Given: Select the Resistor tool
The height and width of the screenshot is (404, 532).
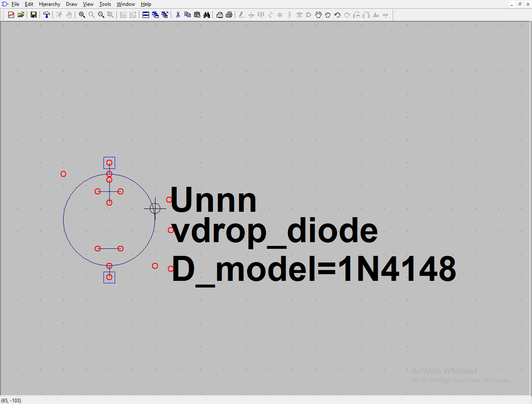Looking at the screenshot, I should 271,15.
